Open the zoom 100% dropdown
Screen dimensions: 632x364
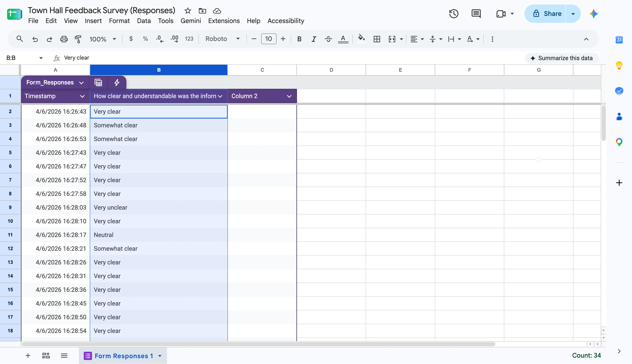tap(103, 39)
